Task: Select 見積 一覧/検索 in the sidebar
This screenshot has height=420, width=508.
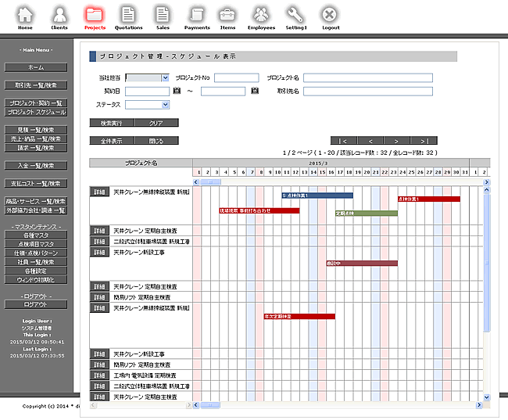Action: [x=36, y=130]
